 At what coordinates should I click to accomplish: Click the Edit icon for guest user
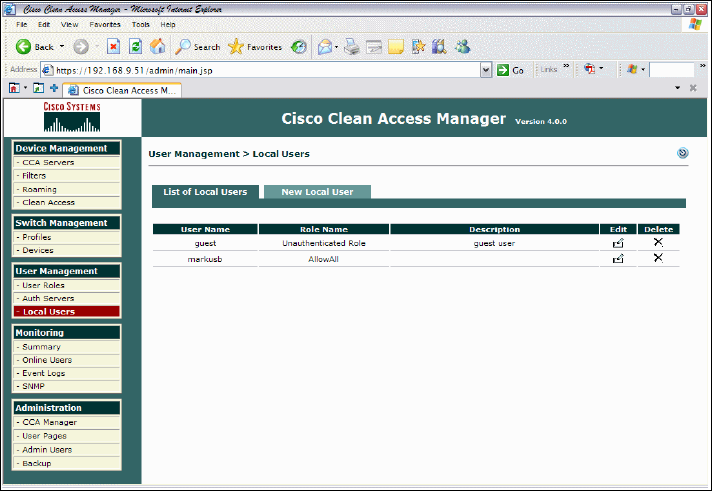tap(618, 242)
